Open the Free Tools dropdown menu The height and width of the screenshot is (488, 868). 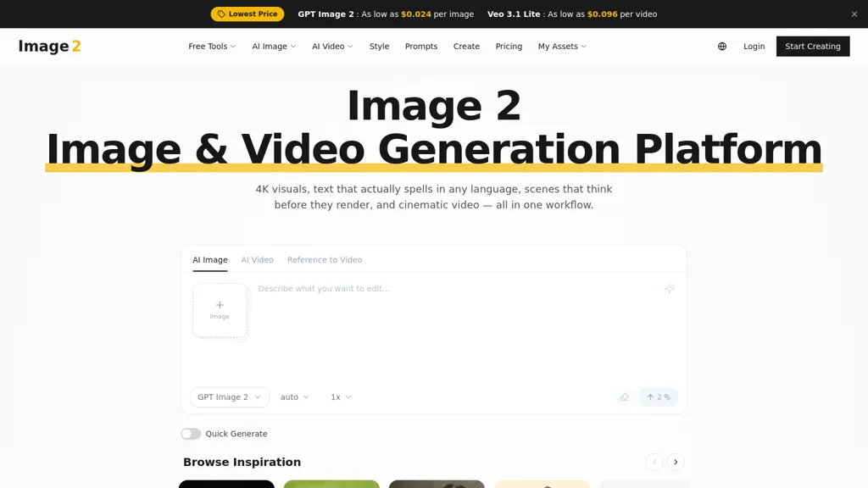point(212,47)
